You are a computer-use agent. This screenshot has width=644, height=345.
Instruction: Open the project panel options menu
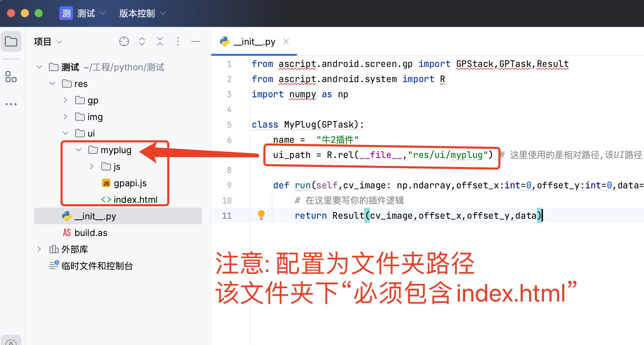[178, 41]
